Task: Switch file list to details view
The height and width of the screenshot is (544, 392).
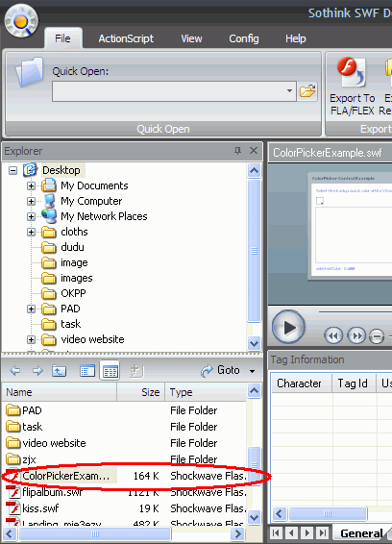Action: 110,371
